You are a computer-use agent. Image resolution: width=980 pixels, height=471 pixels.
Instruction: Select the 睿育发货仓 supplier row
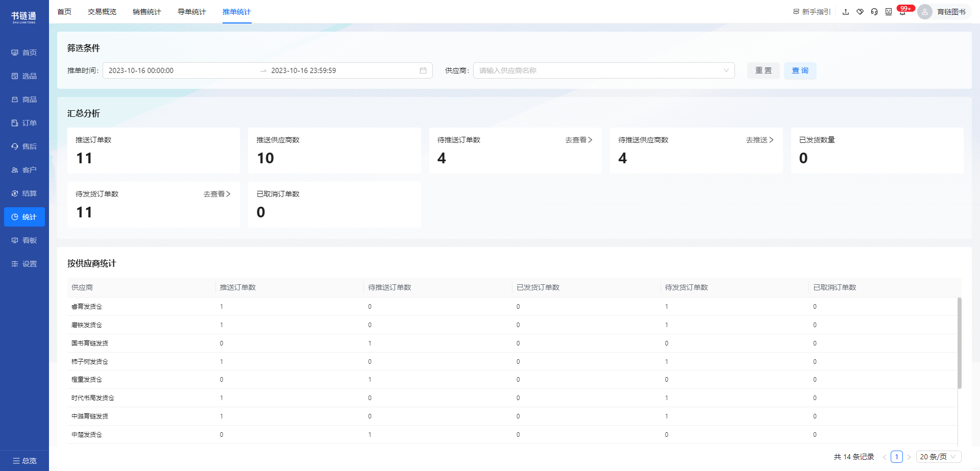coord(512,307)
